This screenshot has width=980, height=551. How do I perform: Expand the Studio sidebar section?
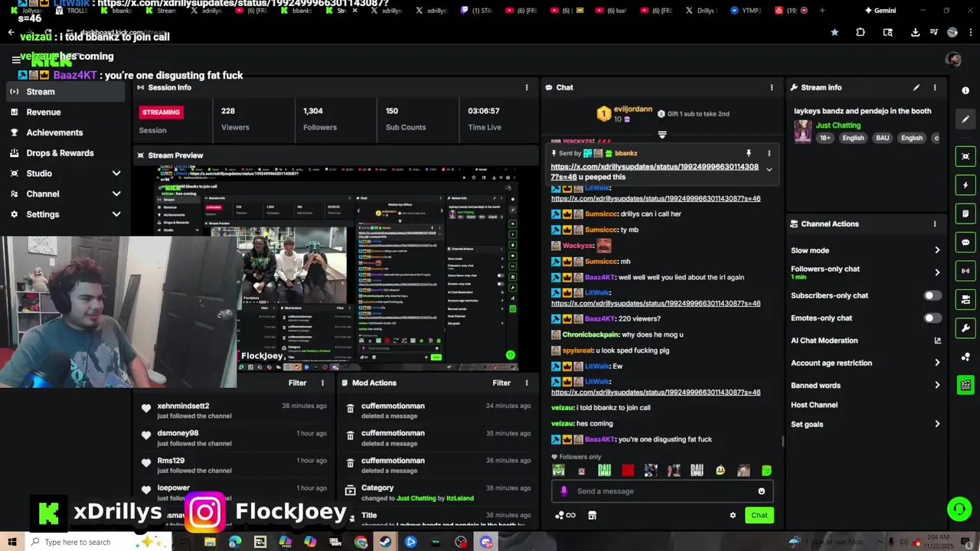pos(116,174)
